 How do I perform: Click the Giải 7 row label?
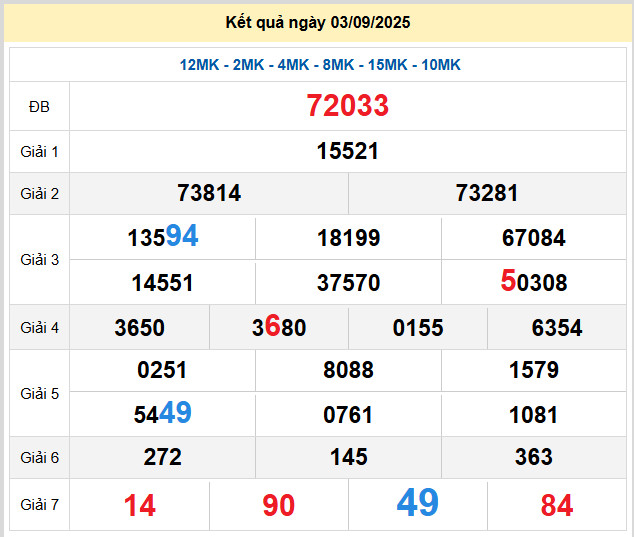coord(39,505)
